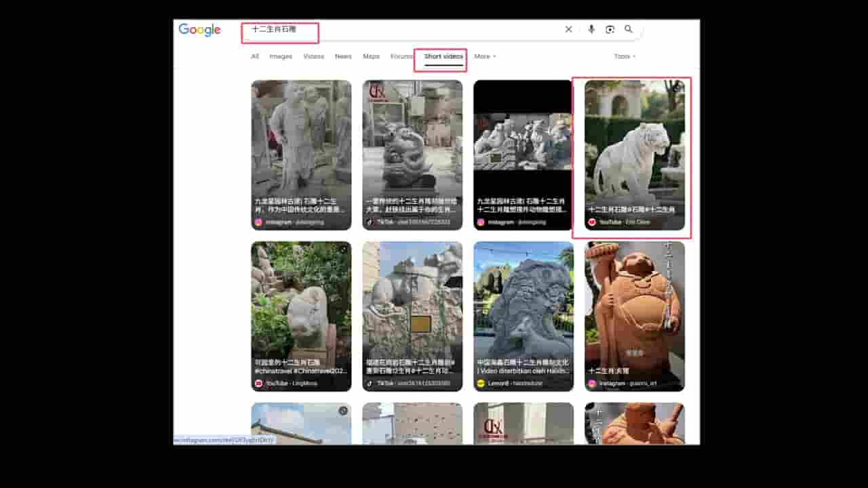Click the Lemon8 icon on the stone lion video card

[x=481, y=384]
